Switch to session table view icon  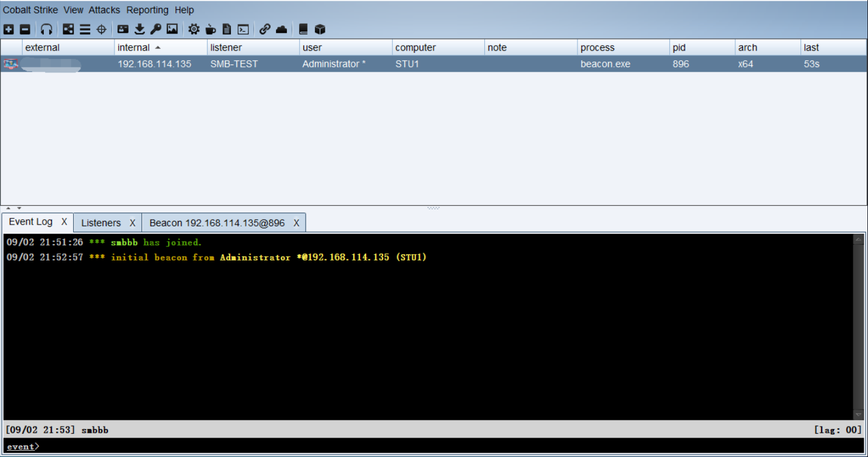pos(85,29)
